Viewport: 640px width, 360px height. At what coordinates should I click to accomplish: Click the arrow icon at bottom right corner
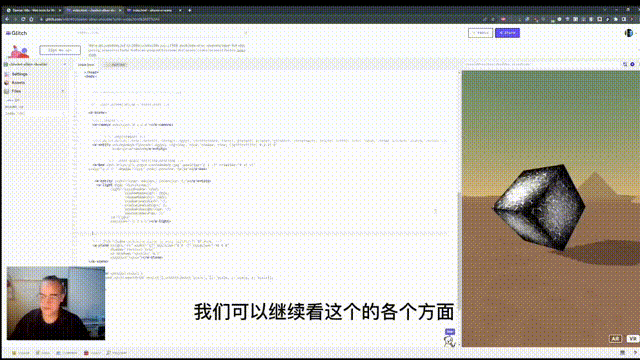coord(635,352)
